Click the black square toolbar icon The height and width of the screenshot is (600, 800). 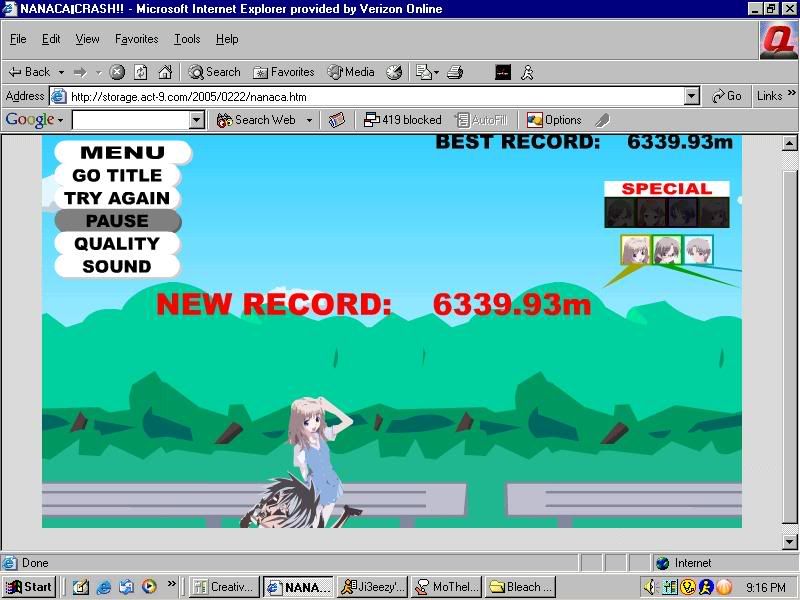503,72
